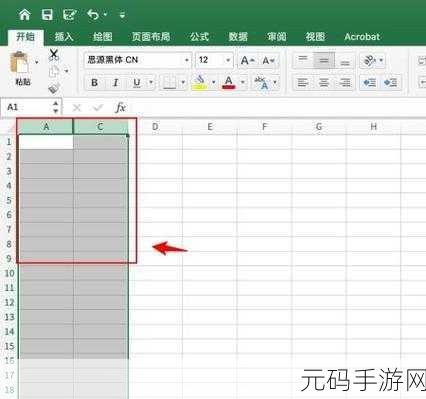Expand the copy options arrow
The width and height of the screenshot is (426, 399).
pyautogui.click(x=66, y=71)
